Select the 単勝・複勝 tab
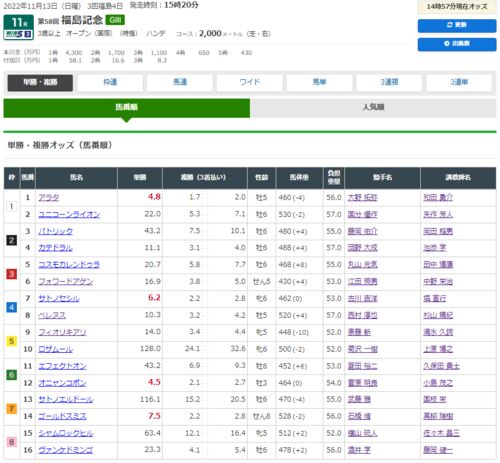This screenshot has width=500, height=463. pos(40,82)
